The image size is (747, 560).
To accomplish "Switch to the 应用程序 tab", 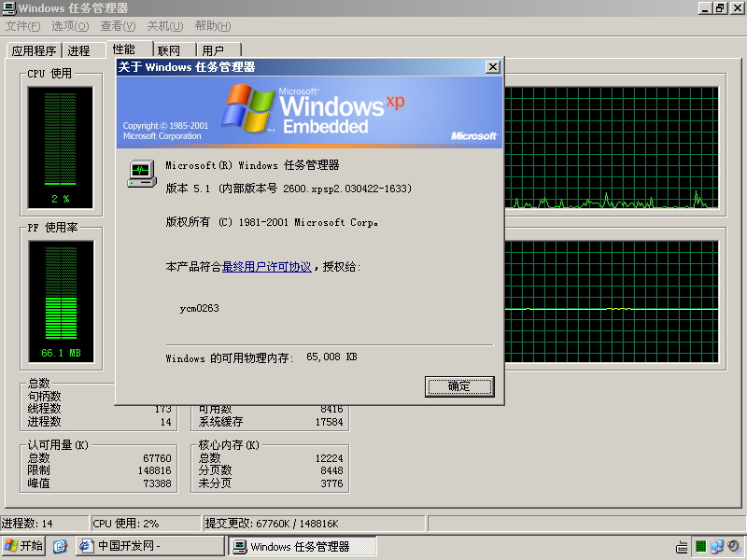I will 34,50.
